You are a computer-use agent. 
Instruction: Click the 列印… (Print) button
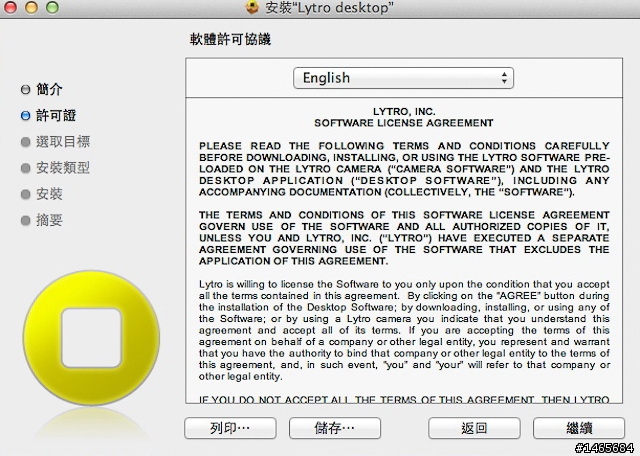pyautogui.click(x=230, y=428)
